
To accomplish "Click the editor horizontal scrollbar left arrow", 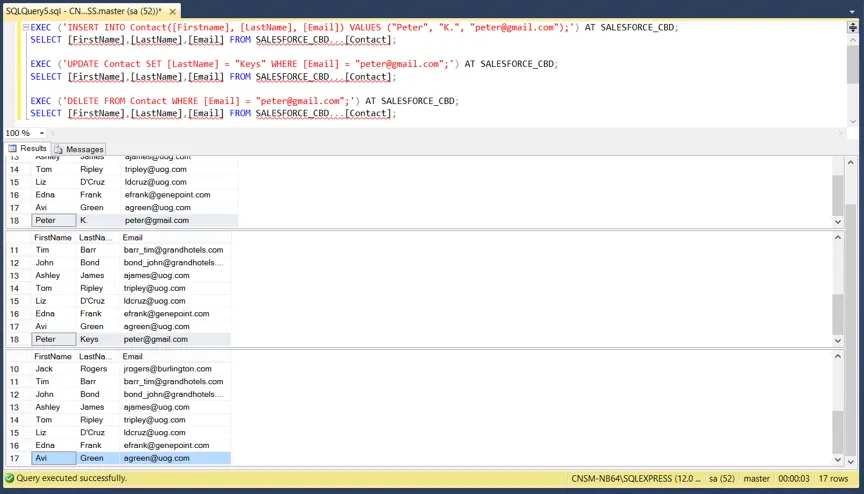I will point(53,133).
